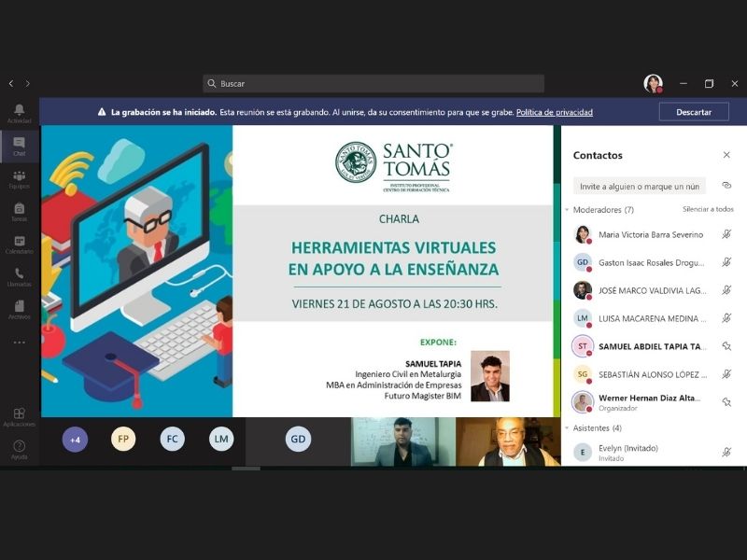The height and width of the screenshot is (560, 747).
Task: Click the presenter video with whiteboard
Action: click(403, 441)
